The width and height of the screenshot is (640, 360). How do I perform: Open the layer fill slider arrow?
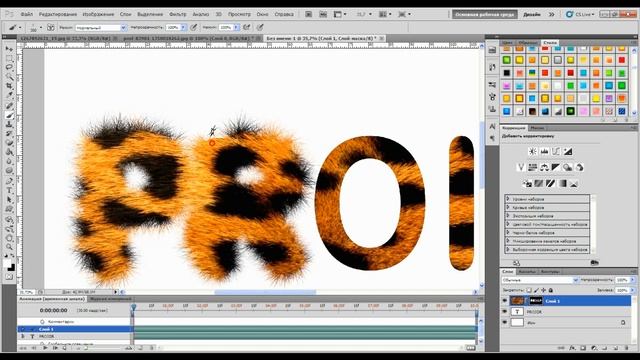coord(633,290)
